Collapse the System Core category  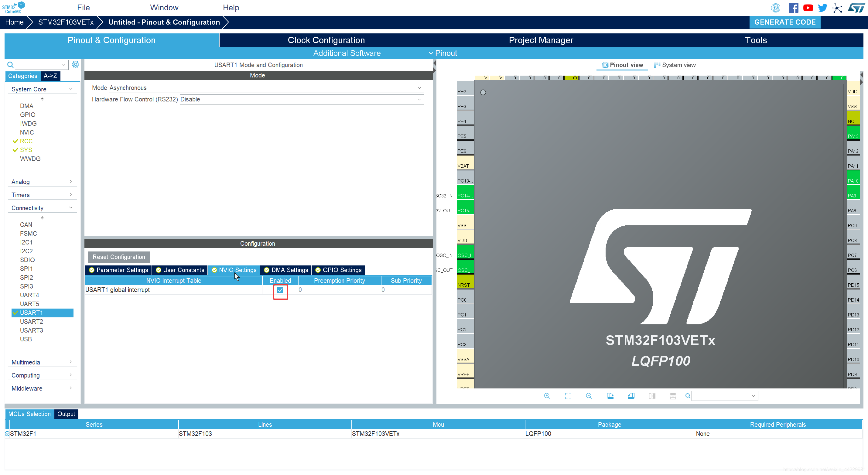pos(42,89)
